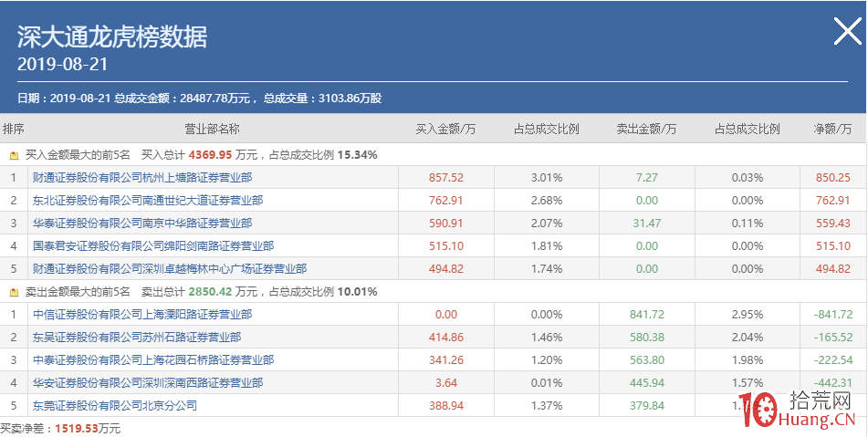This screenshot has height=437, width=868.
Task: Open 华泰证券股份有限公司南京中华路证券营业部 link
Action: coord(142,223)
